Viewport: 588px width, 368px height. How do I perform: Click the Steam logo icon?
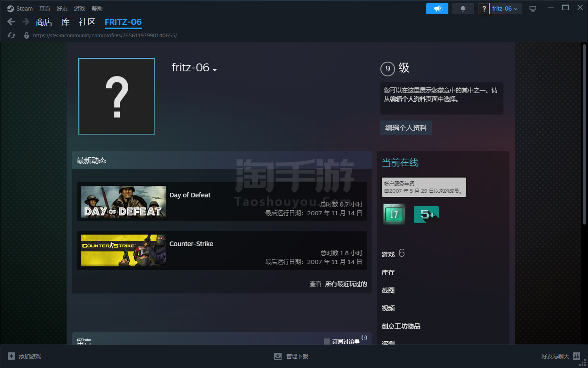tap(10, 8)
